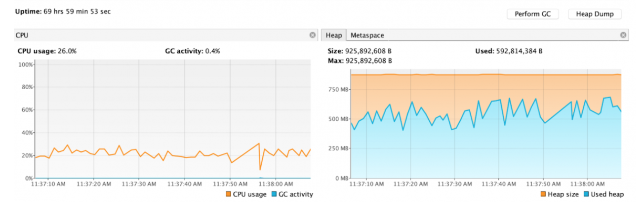Click the blue Used heap legend swatch
644x213 pixels.
(x=587, y=194)
